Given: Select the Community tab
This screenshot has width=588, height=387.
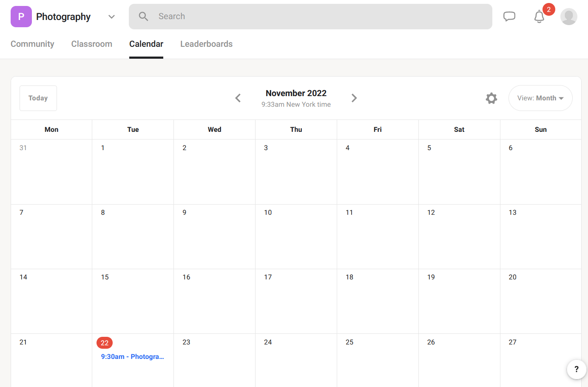Looking at the screenshot, I should [32, 44].
